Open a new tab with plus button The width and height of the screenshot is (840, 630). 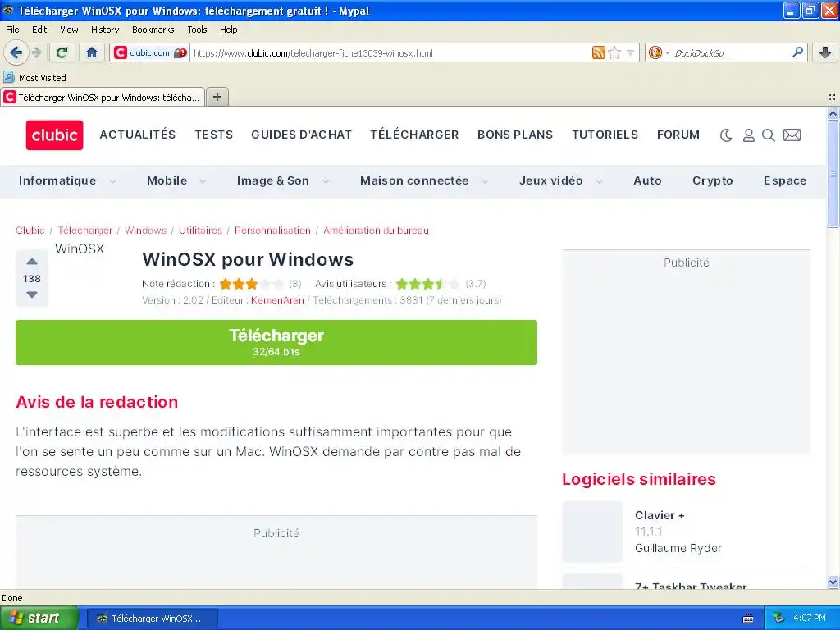coord(217,97)
